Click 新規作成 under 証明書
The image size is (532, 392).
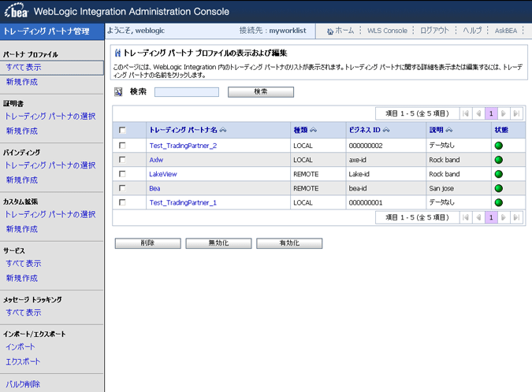click(22, 131)
